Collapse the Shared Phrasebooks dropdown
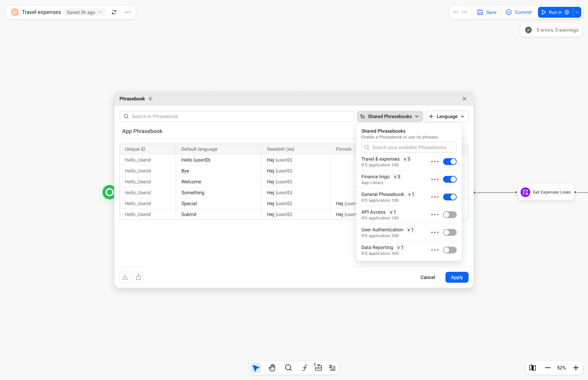Viewport: 588px width, 380px height. [390, 116]
